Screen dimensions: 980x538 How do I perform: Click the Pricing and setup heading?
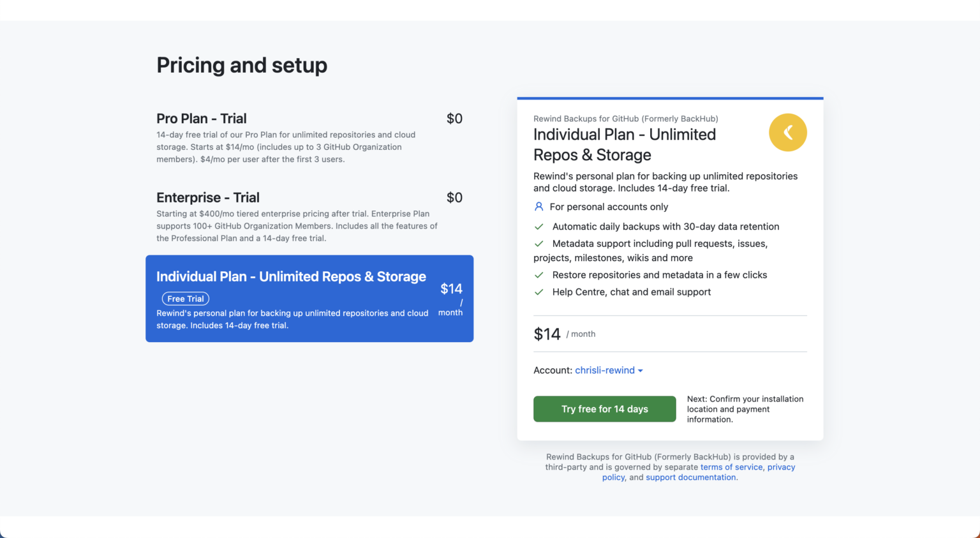click(x=242, y=64)
